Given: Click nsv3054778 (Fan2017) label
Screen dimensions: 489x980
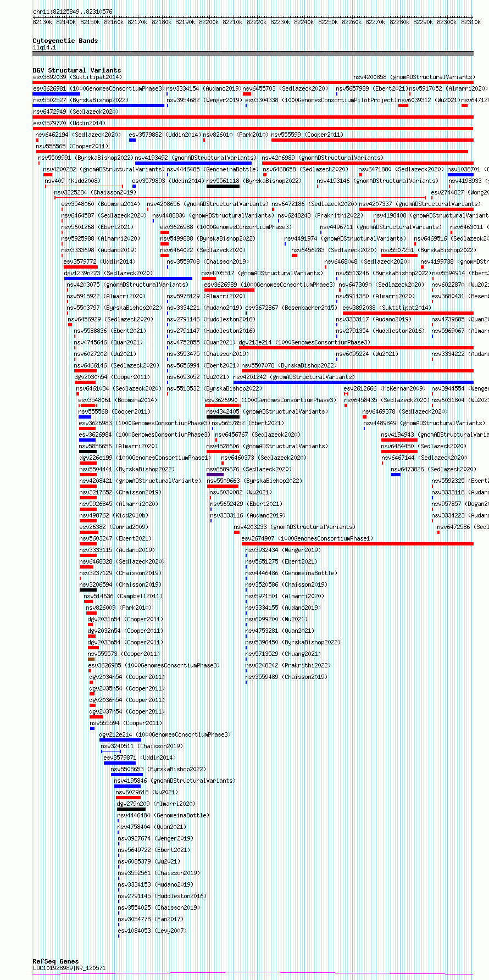Looking at the screenshot, I should (151, 920).
